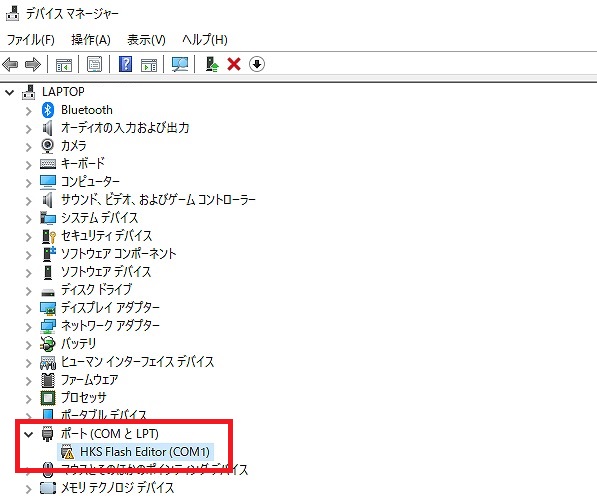Image resolution: width=597 pixels, height=500 pixels.
Task: Click the red X Uninstall device icon
Action: pyautogui.click(x=234, y=64)
